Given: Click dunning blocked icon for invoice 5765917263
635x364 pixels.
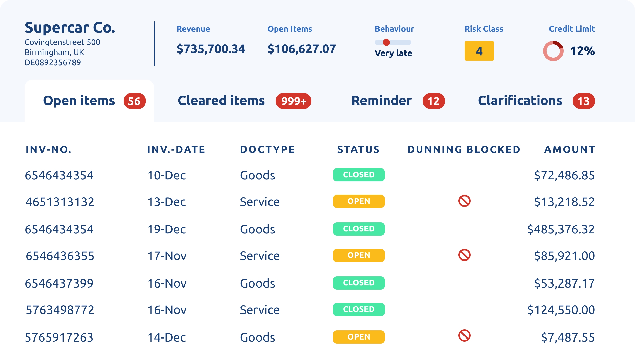Looking at the screenshot, I should click(x=464, y=335).
